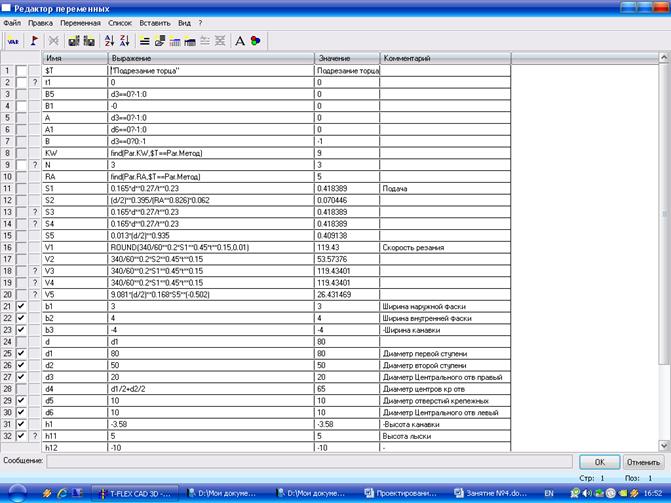The width and height of the screenshot is (671, 503).
Task: Click the Значение column header
Action: (x=347, y=58)
